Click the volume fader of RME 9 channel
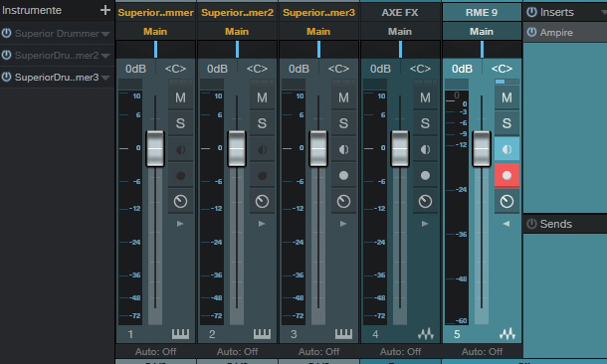The width and height of the screenshot is (607, 364). click(482, 148)
